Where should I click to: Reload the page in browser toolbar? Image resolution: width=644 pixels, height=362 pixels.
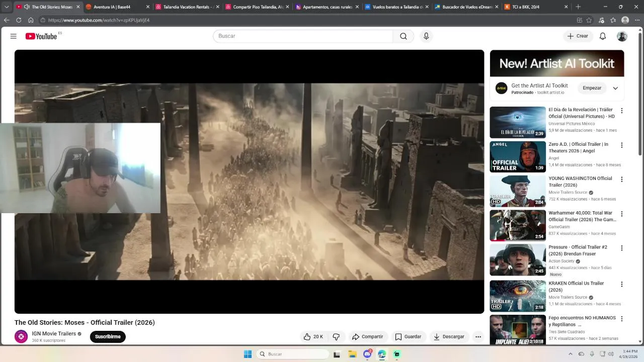[x=19, y=20]
